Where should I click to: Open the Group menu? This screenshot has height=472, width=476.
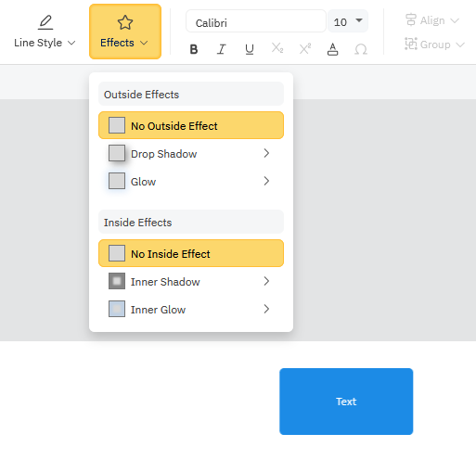(x=435, y=45)
